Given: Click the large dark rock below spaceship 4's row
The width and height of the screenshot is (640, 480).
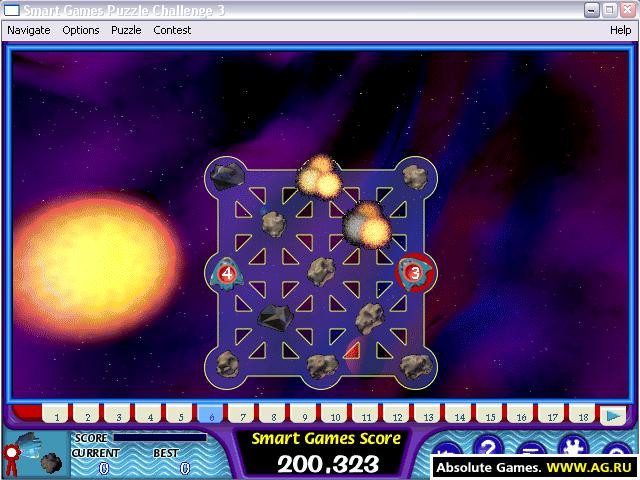Looking at the screenshot, I should [x=275, y=317].
